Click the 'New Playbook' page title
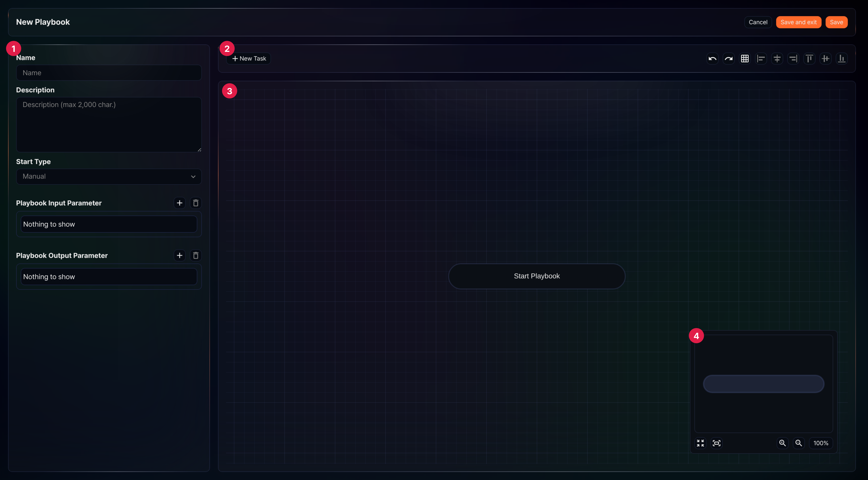Screen dimensions: 868x480 pos(43,22)
